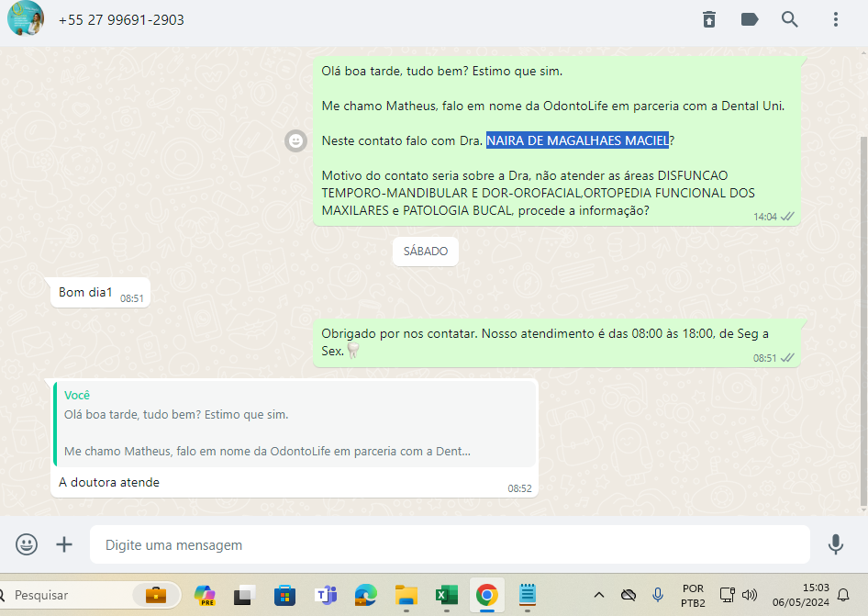Screen dimensions: 868x616
Task: Search within this conversation
Action: [x=790, y=19]
